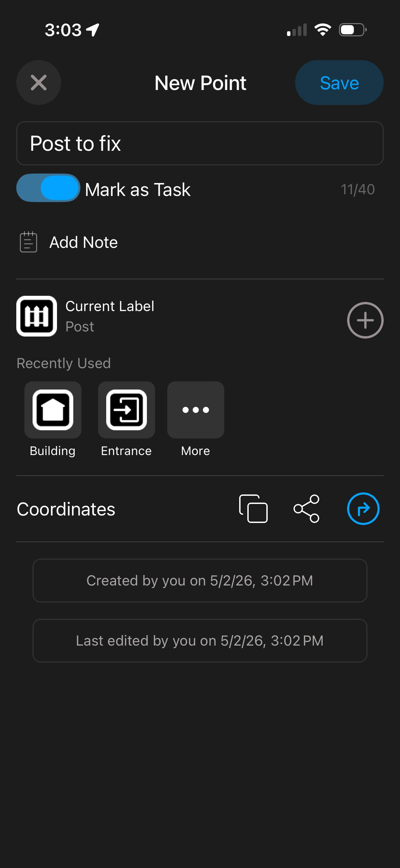Tap the copy coordinates icon

[x=253, y=509]
